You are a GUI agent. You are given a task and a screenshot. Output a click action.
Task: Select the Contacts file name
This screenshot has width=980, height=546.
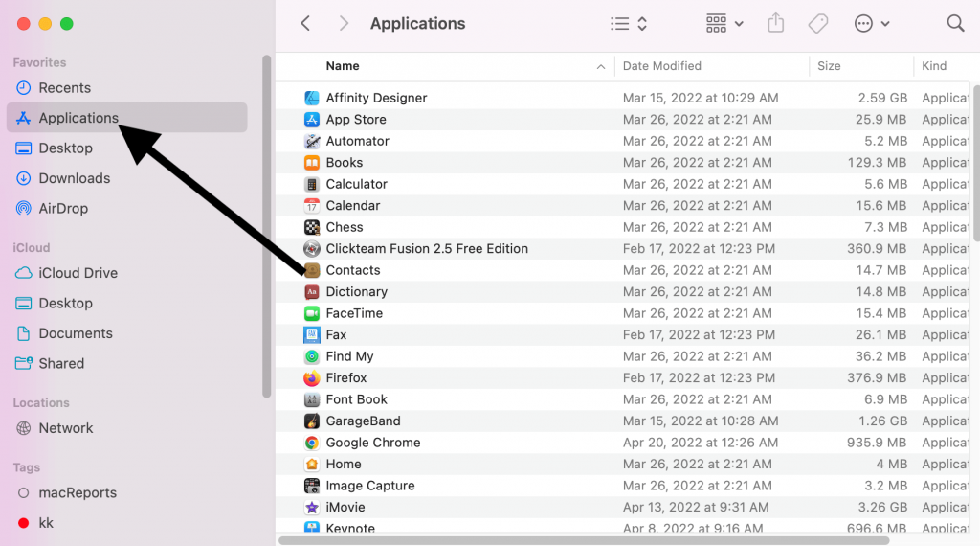click(353, 270)
